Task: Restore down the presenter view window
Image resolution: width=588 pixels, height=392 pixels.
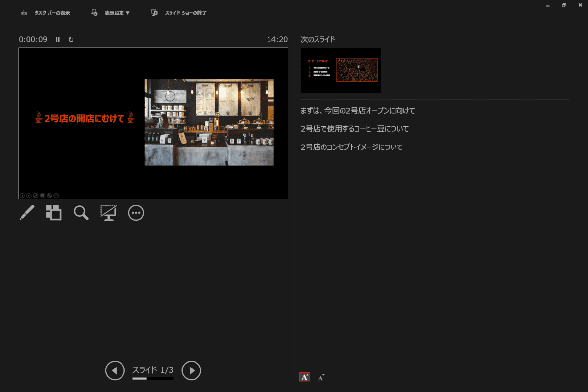Action: [564, 5]
